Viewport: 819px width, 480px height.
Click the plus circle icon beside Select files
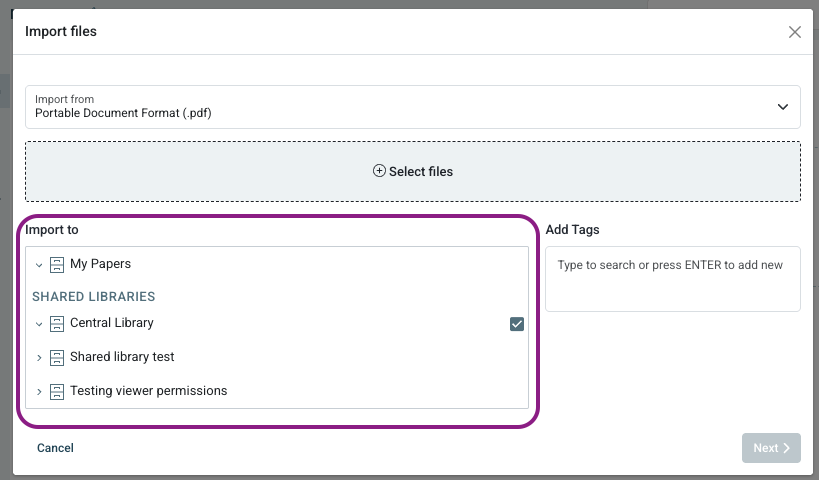(379, 171)
